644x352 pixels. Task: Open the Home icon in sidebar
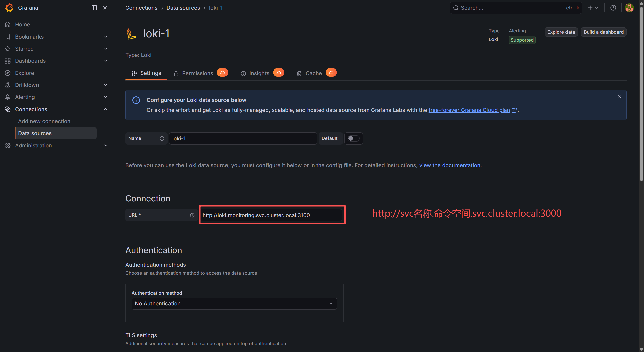pyautogui.click(x=8, y=24)
